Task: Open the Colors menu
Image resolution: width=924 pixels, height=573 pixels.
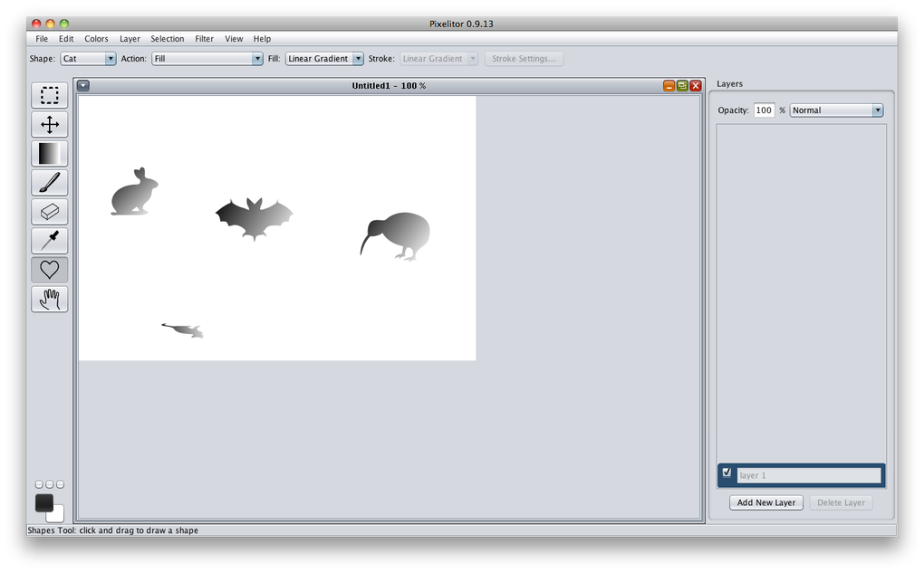Action: click(x=96, y=39)
